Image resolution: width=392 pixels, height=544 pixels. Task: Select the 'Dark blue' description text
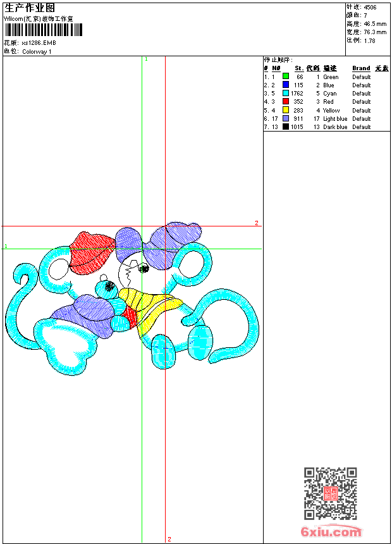point(335,127)
